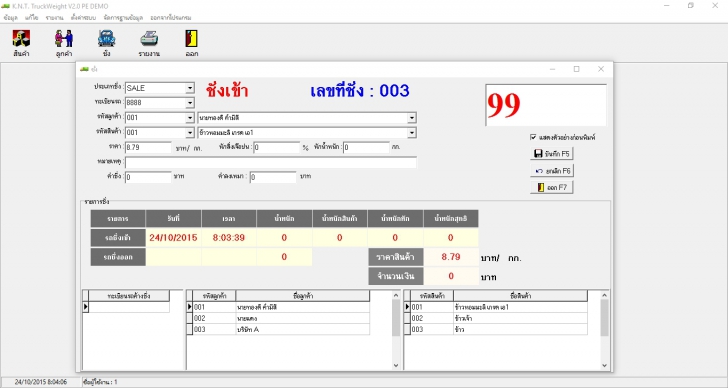Click product name column header in list

point(520,296)
